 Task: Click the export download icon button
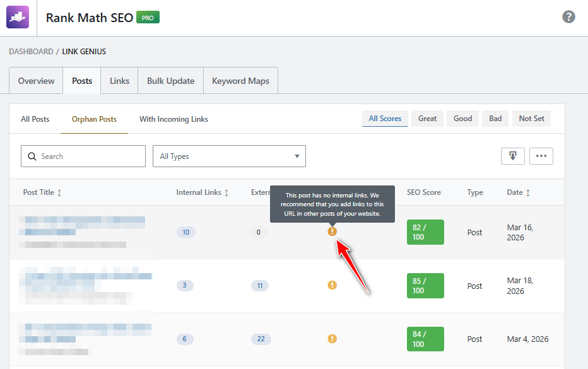click(513, 156)
